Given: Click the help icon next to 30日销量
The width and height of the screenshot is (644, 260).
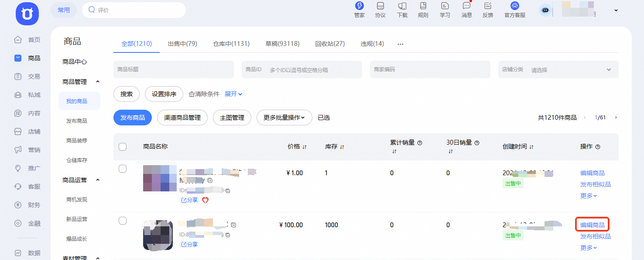Looking at the screenshot, I should coord(477,143).
